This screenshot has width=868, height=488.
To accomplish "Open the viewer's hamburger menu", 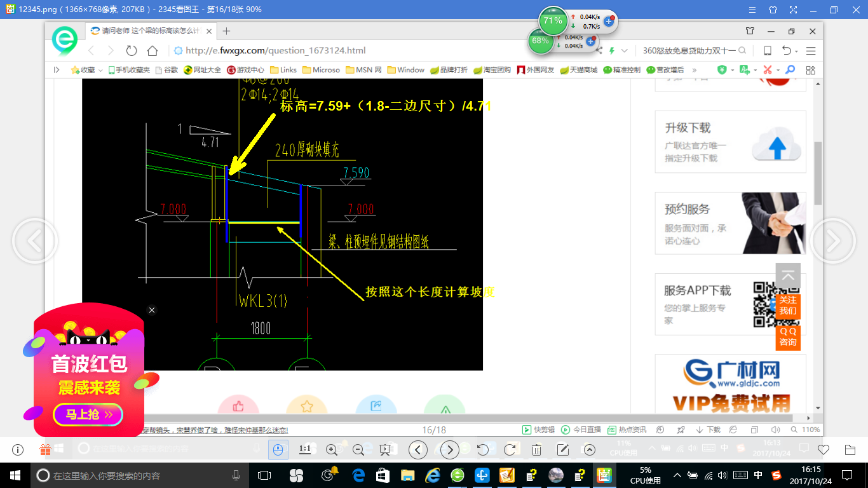I will (x=752, y=10).
